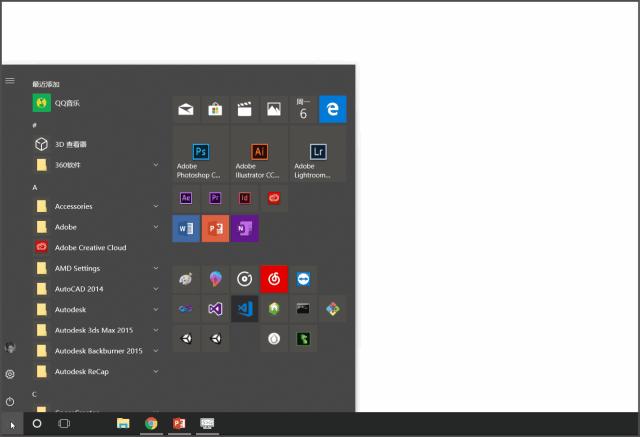Open the Premiere Pro tile
The image size is (640, 437).
coord(215,198)
